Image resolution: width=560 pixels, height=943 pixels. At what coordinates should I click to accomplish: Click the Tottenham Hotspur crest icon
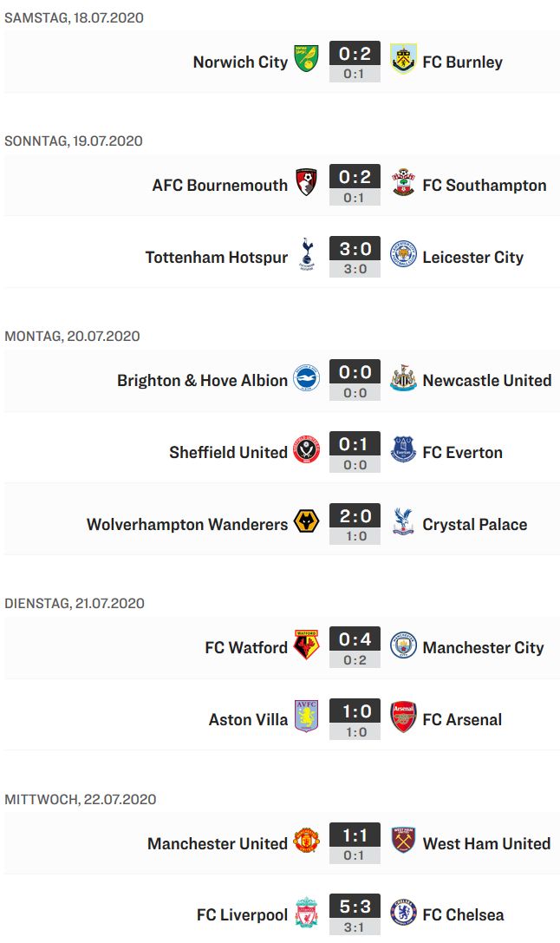point(306,255)
